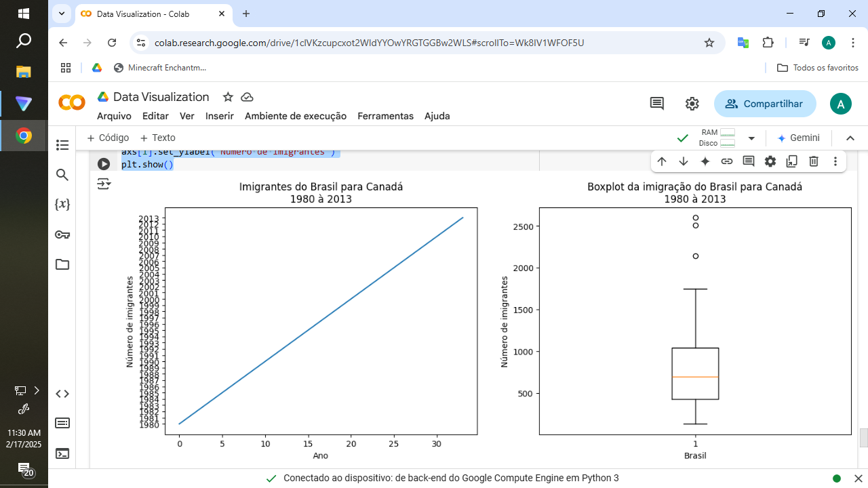Check the cloud save status icon
This screenshot has height=488, width=868.
click(247, 97)
